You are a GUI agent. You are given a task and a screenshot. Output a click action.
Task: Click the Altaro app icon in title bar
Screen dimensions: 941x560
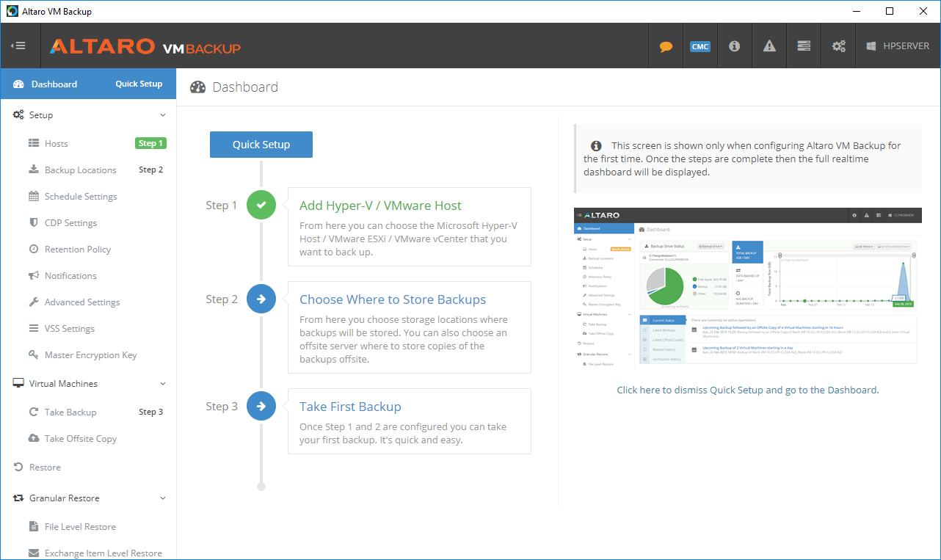pos(12,11)
